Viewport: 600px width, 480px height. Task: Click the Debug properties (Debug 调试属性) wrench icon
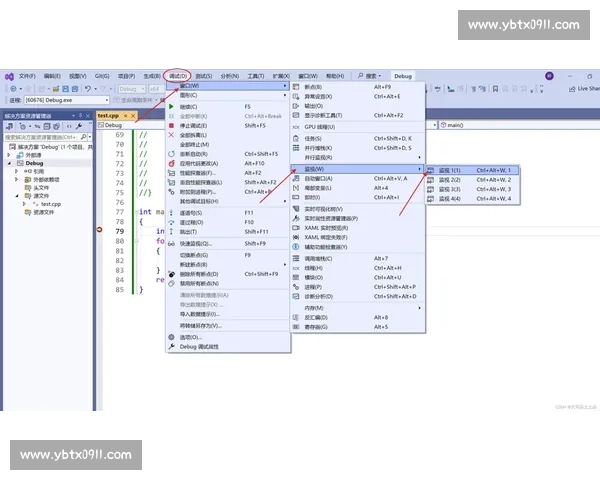[x=171, y=346]
